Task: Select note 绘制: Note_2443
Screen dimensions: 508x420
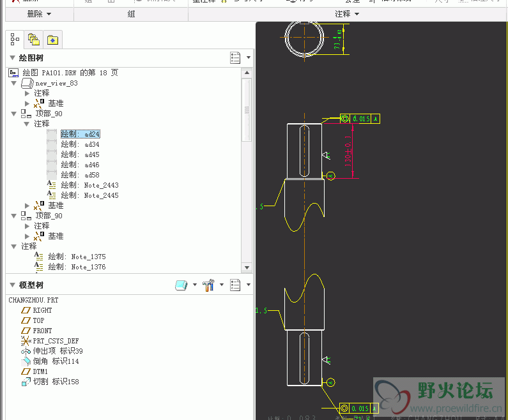Action: pos(89,185)
